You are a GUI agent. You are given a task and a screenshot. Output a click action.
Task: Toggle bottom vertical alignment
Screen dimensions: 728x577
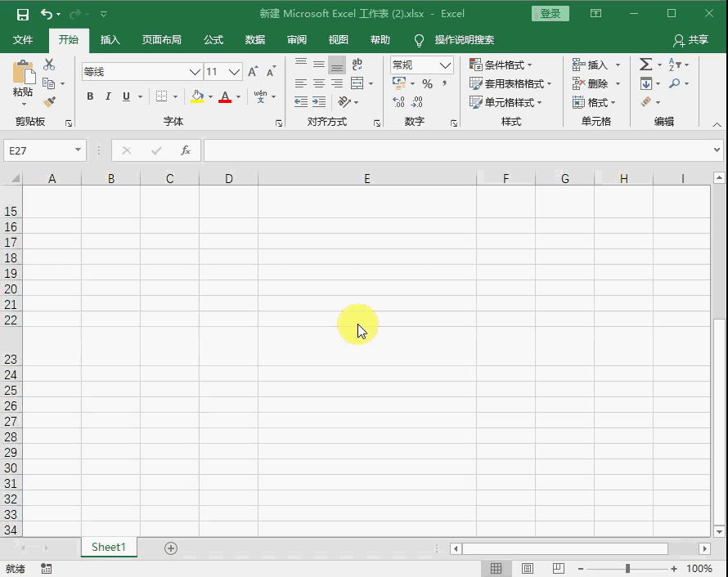tap(337, 65)
